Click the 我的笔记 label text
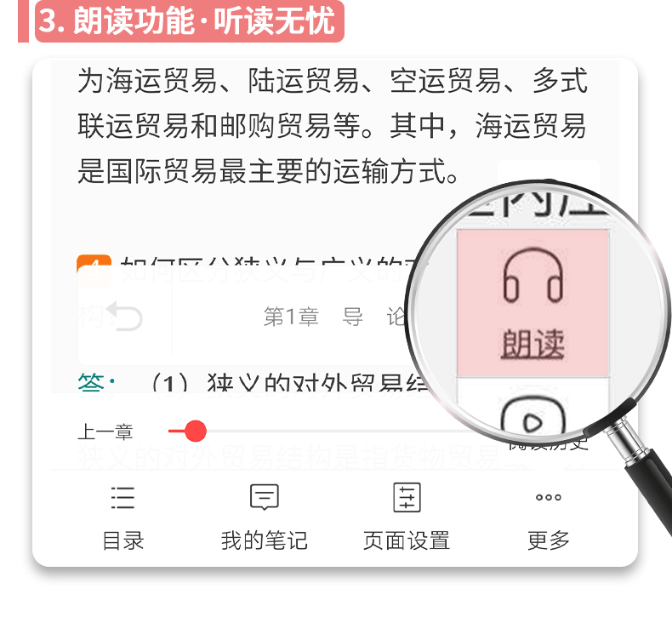 265,540
